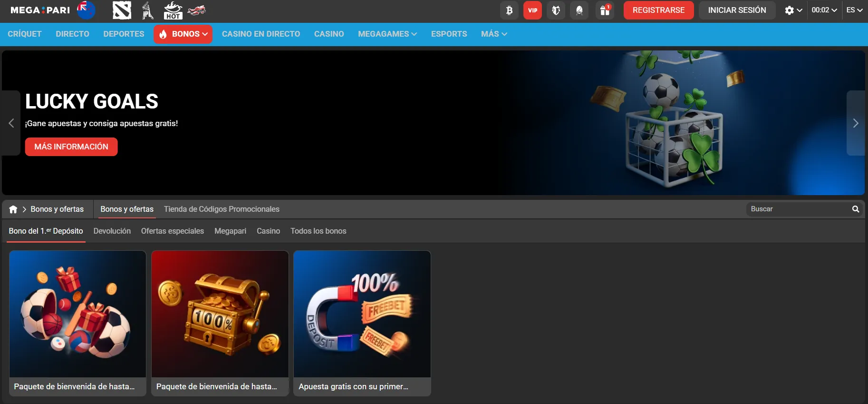The height and width of the screenshot is (404, 868).
Task: Click the New Zealand flag icon
Action: [86, 10]
